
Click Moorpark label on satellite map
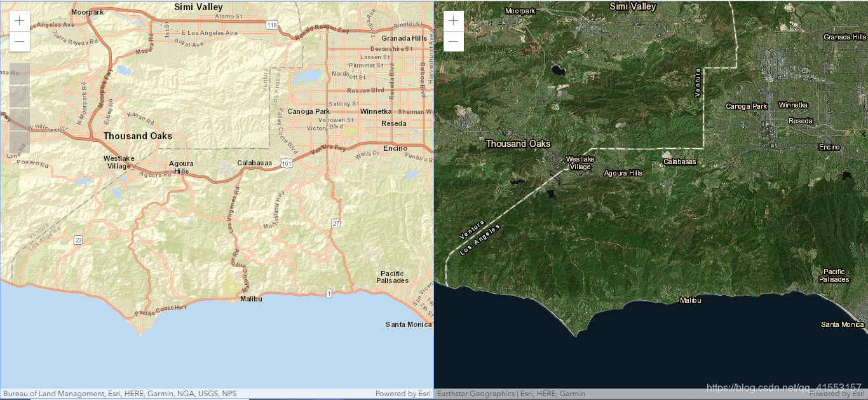520,11
